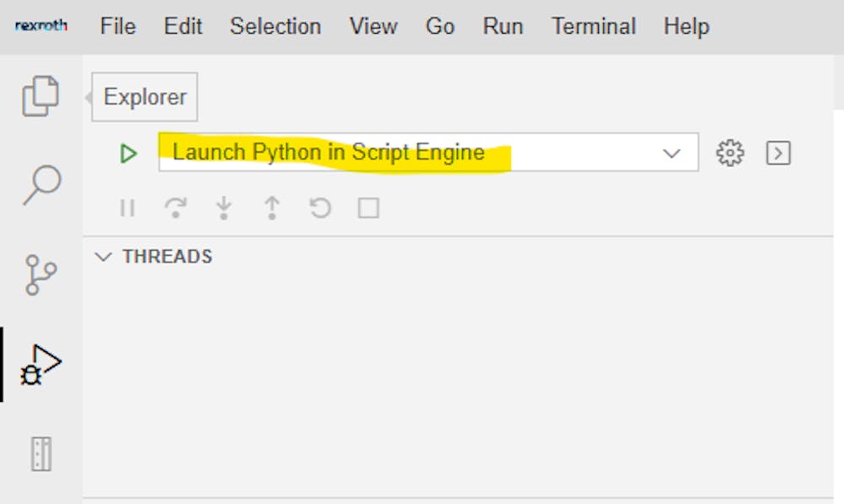Open the Search magnifier view
This screenshot has width=844, height=504.
coord(41,185)
